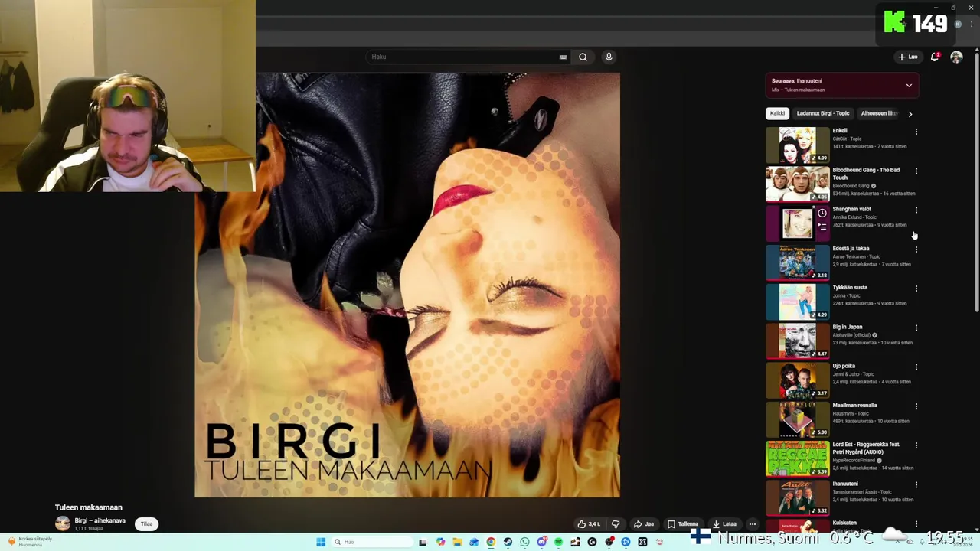Select the Ladannut Birgi - Topic chip
The image size is (980, 551).
point(823,113)
